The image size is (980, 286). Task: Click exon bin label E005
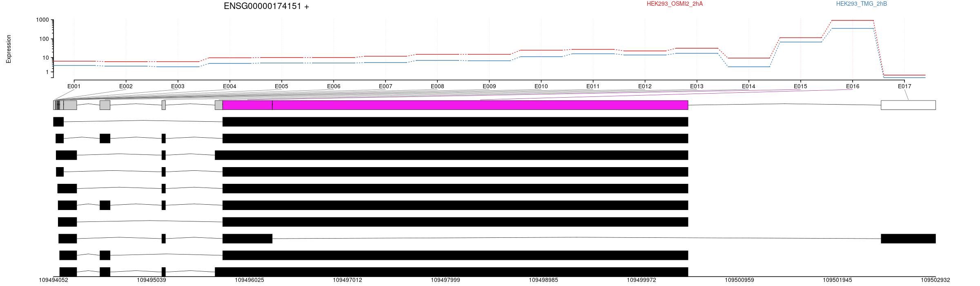281,86
